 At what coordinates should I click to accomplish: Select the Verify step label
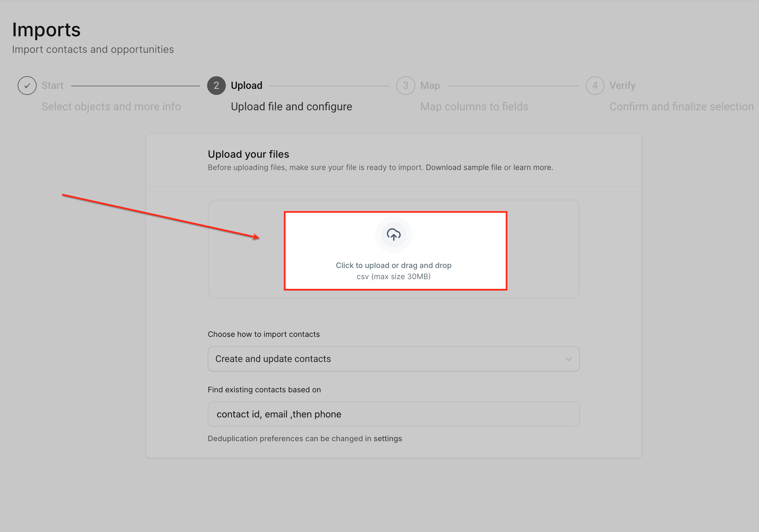tap(622, 86)
